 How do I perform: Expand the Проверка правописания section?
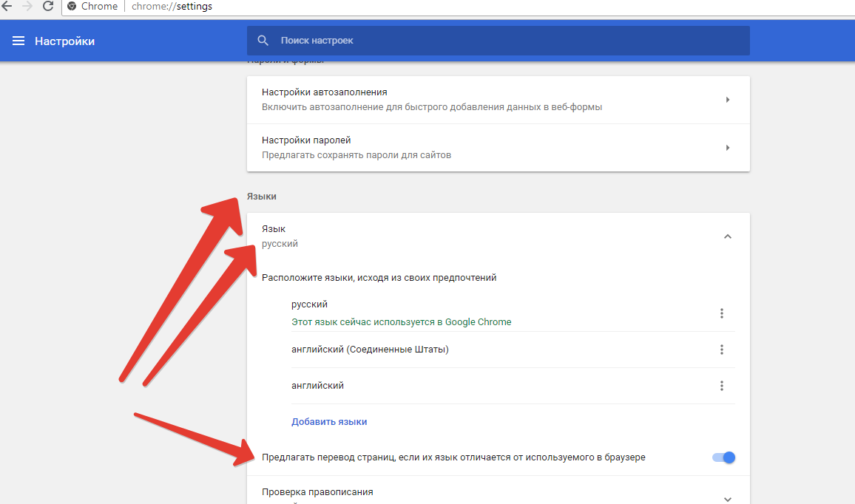727,498
